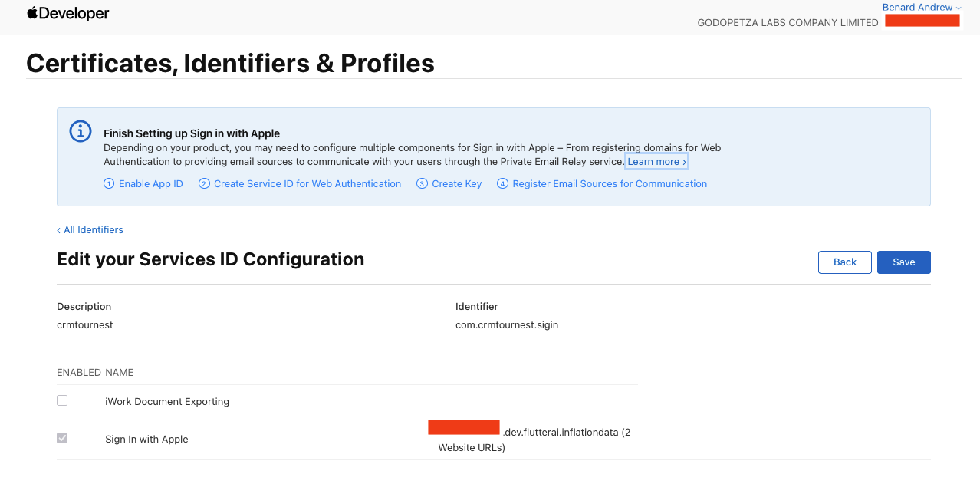This screenshot has height=494, width=980.
Task: Click the step 3 circle beside Create Key
Action: pyautogui.click(x=422, y=184)
